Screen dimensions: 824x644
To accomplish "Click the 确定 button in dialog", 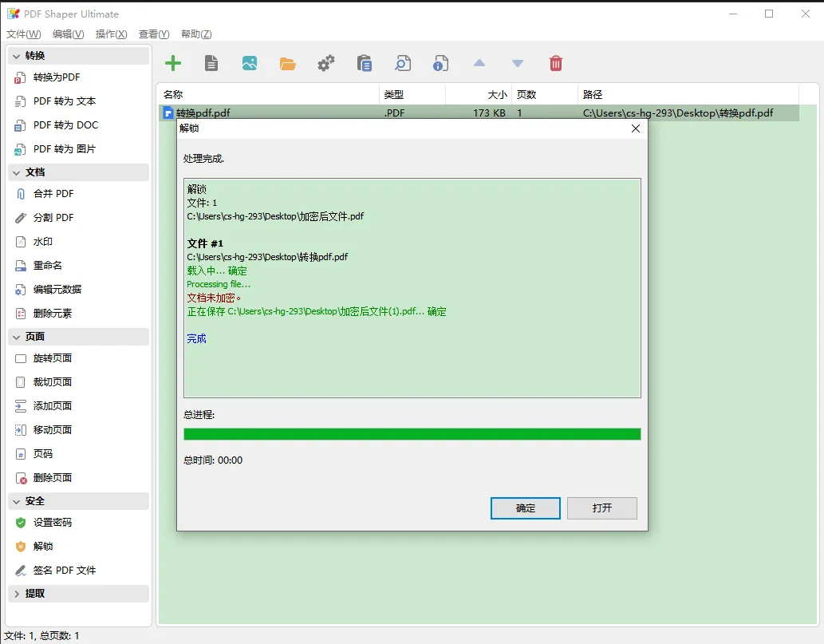I will 526,508.
